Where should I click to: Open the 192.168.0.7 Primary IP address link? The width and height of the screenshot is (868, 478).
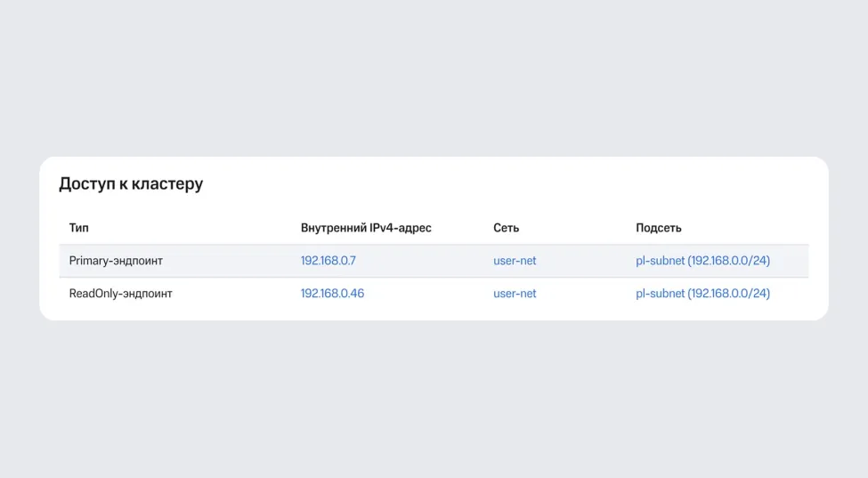328,261
